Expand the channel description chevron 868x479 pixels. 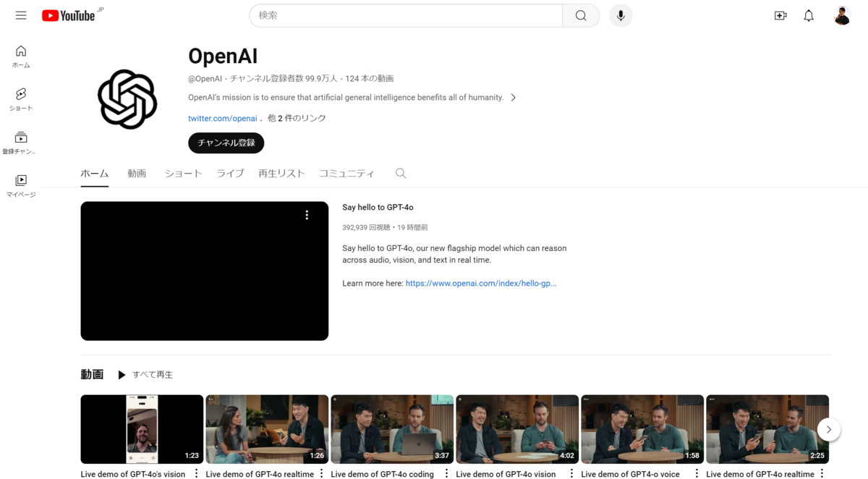pyautogui.click(x=514, y=98)
